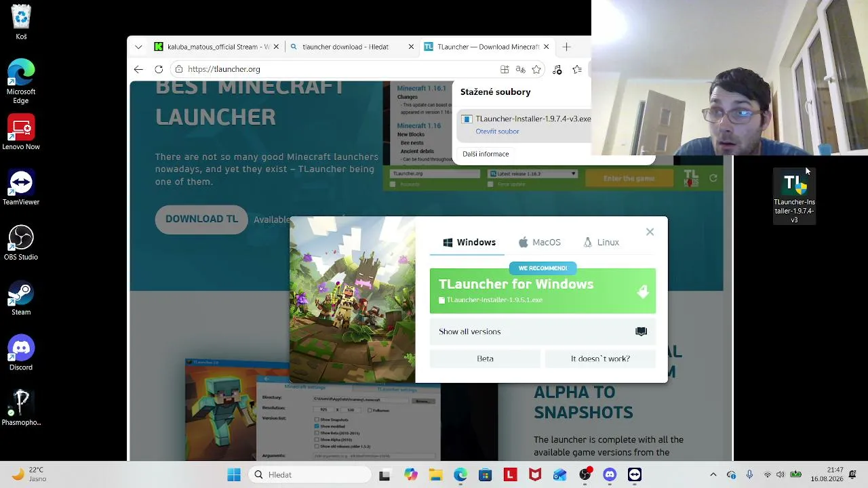Viewport: 868px width, 488px height.
Task: Open the Latest release 1.16.3 version dropdown
Action: click(x=533, y=174)
